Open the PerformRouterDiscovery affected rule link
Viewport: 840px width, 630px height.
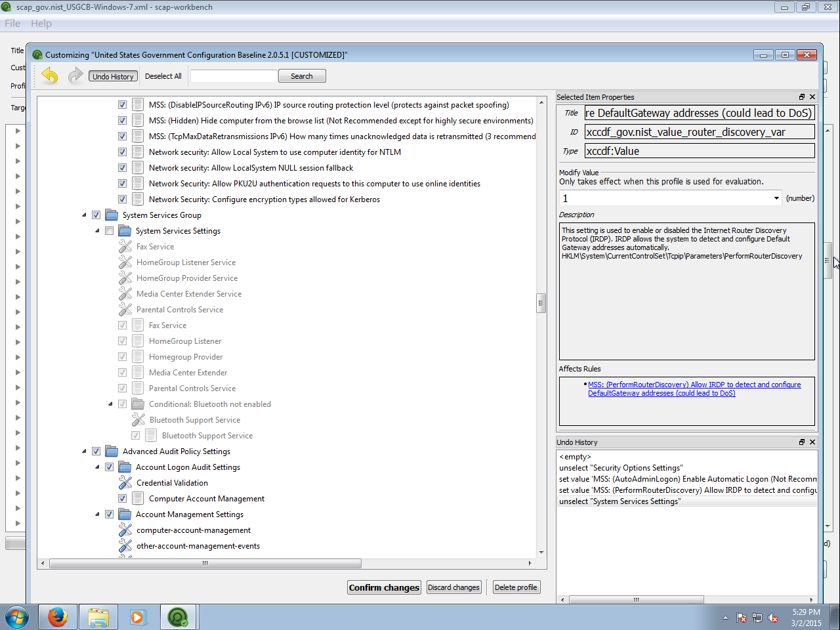click(694, 389)
